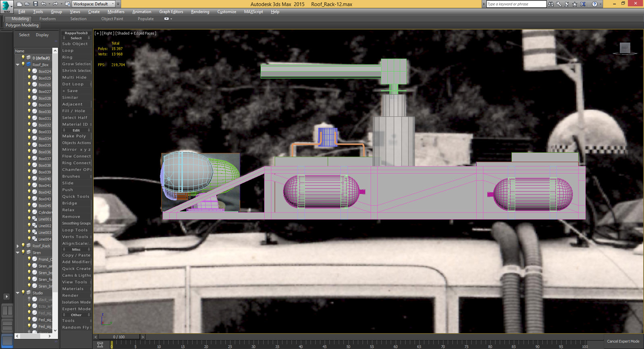
Task: Open the Help question mark icon
Action: [x=594, y=4]
